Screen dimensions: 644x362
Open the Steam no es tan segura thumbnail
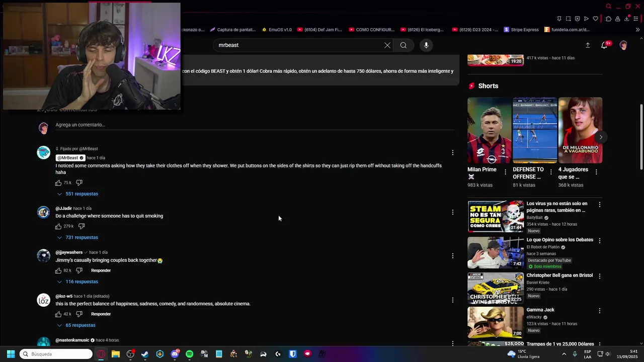click(496, 216)
